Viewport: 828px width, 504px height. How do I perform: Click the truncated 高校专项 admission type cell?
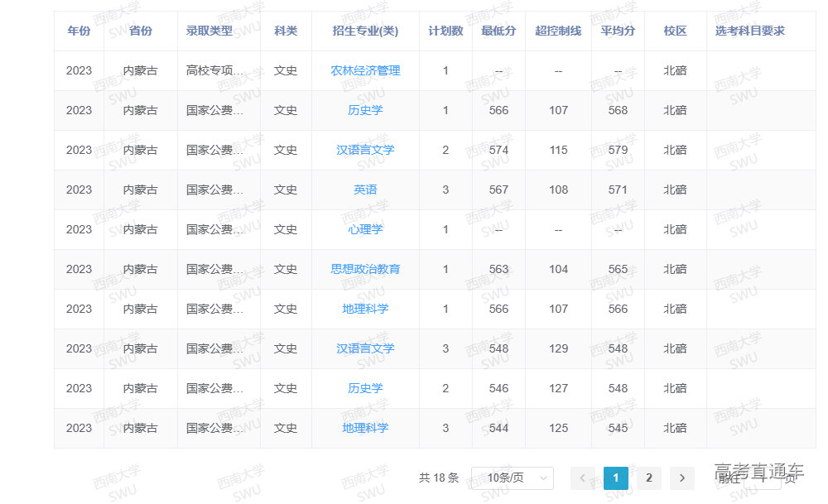(x=215, y=71)
